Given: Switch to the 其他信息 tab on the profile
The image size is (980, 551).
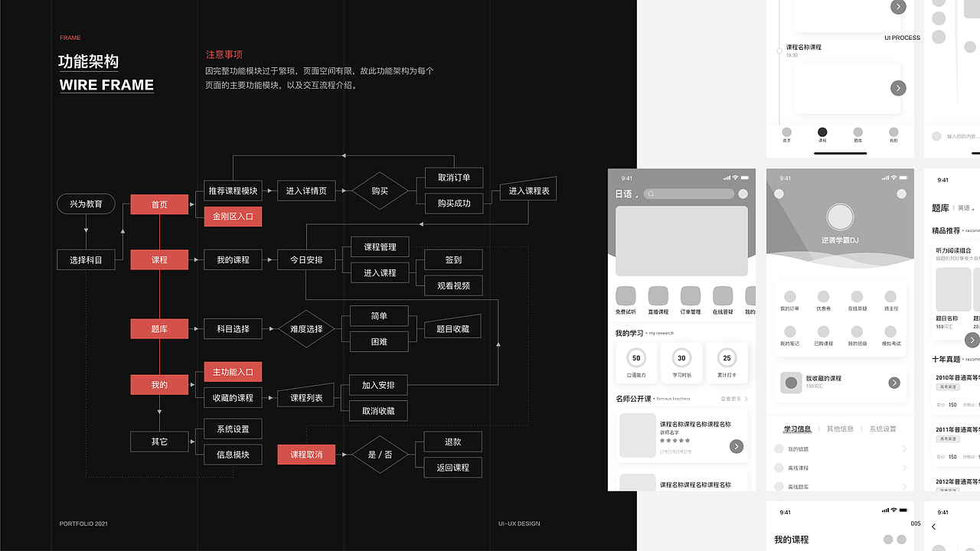Looking at the screenshot, I should pyautogui.click(x=841, y=429).
